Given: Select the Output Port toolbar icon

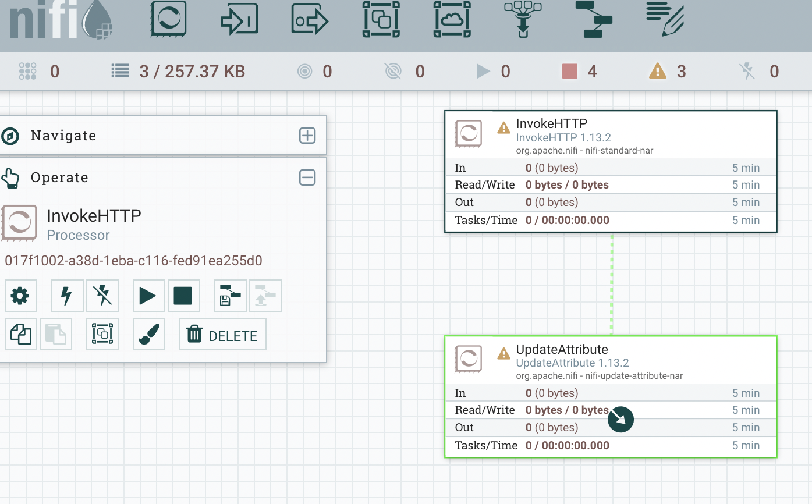Looking at the screenshot, I should [310, 20].
